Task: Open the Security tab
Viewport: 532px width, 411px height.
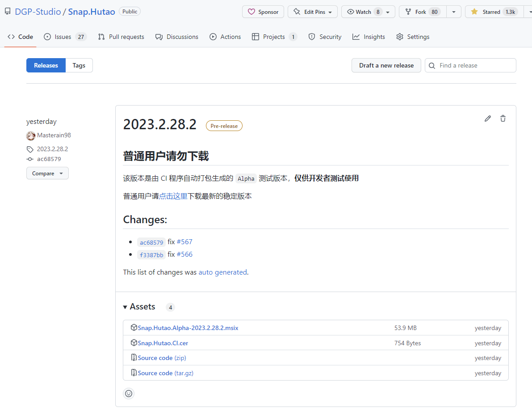Action: coord(325,37)
